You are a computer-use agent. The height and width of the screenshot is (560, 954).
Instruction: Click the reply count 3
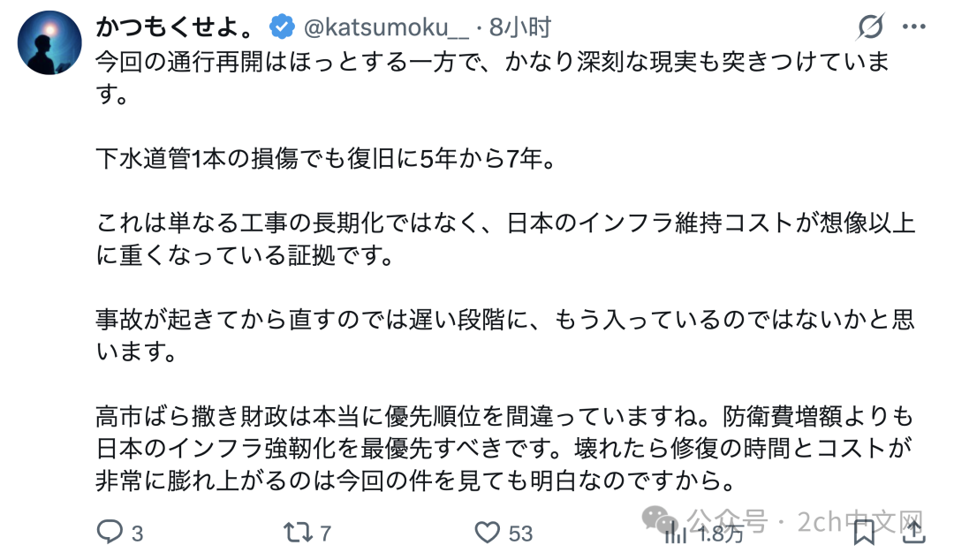click(x=137, y=534)
